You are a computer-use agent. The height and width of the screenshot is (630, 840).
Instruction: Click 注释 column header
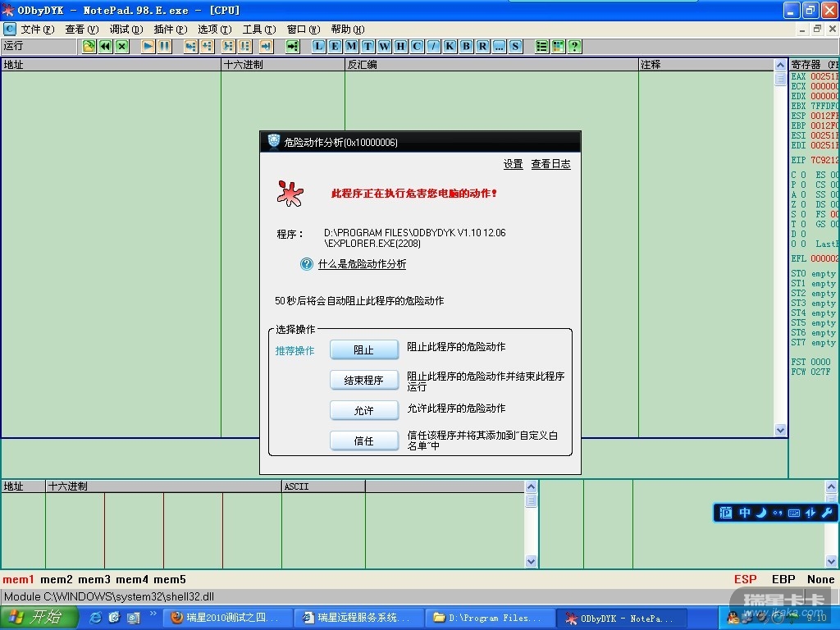click(x=706, y=65)
